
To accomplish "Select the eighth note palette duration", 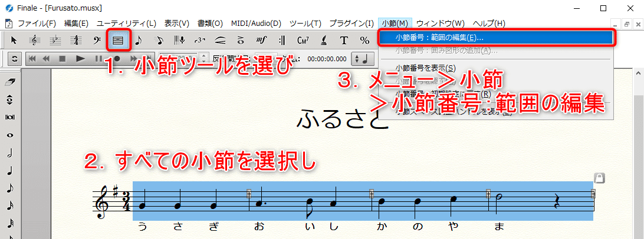I will [x=9, y=188].
